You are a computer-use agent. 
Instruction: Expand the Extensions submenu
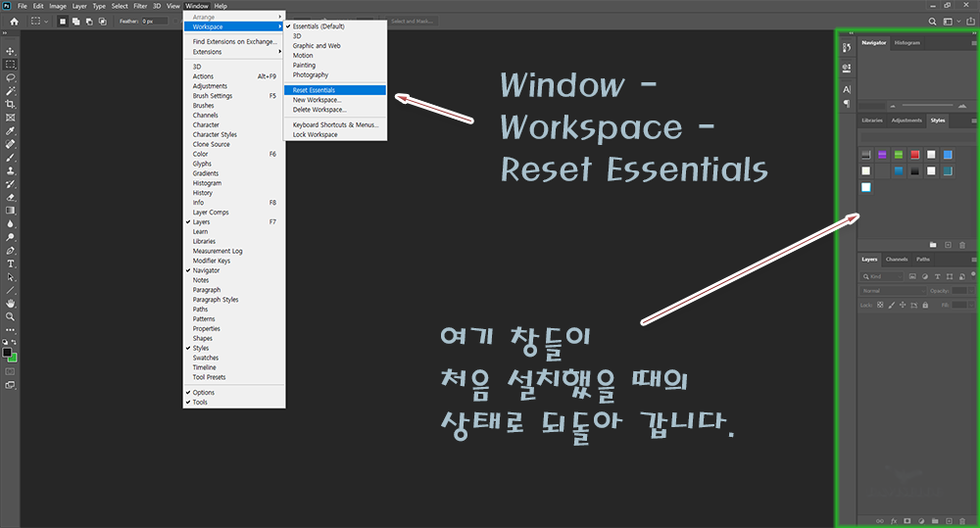[x=234, y=52]
